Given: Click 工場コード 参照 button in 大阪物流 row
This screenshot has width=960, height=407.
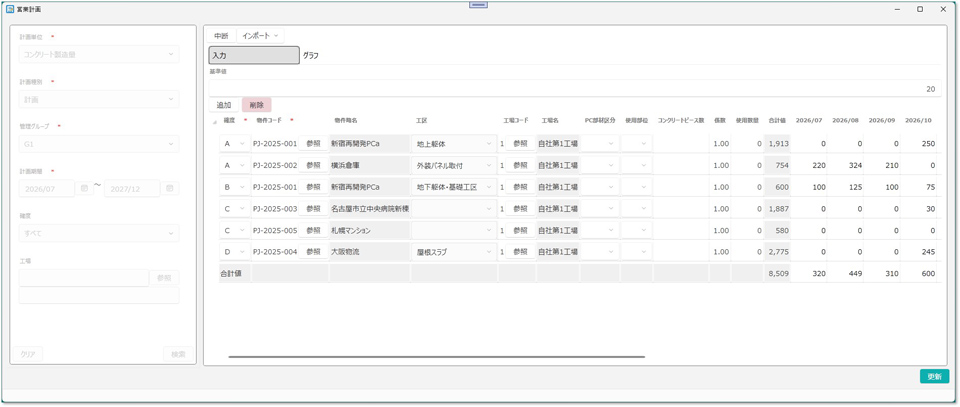Looking at the screenshot, I should [x=520, y=252].
